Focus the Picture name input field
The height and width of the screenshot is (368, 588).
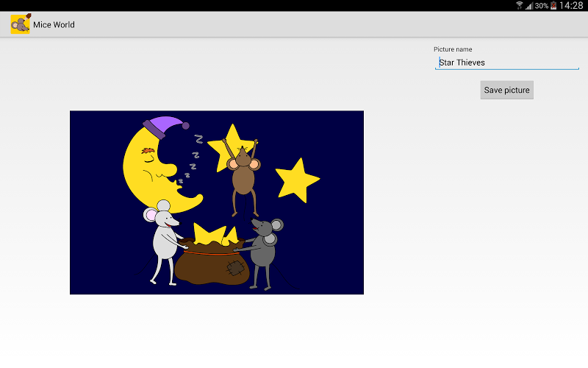[506, 63]
